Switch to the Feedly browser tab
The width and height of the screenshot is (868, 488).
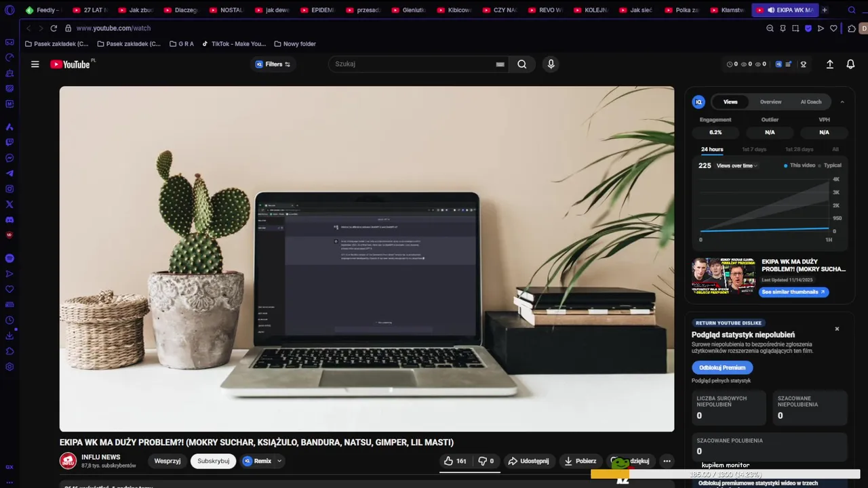[43, 10]
